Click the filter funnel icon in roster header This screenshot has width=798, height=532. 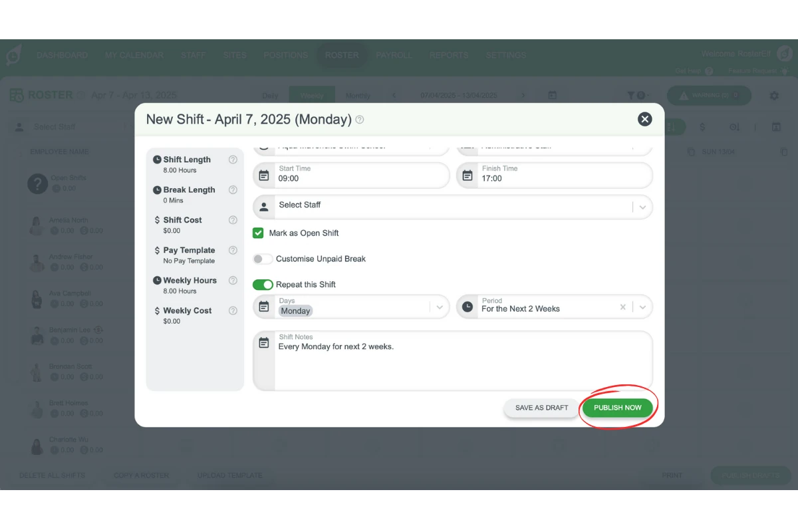click(x=631, y=96)
